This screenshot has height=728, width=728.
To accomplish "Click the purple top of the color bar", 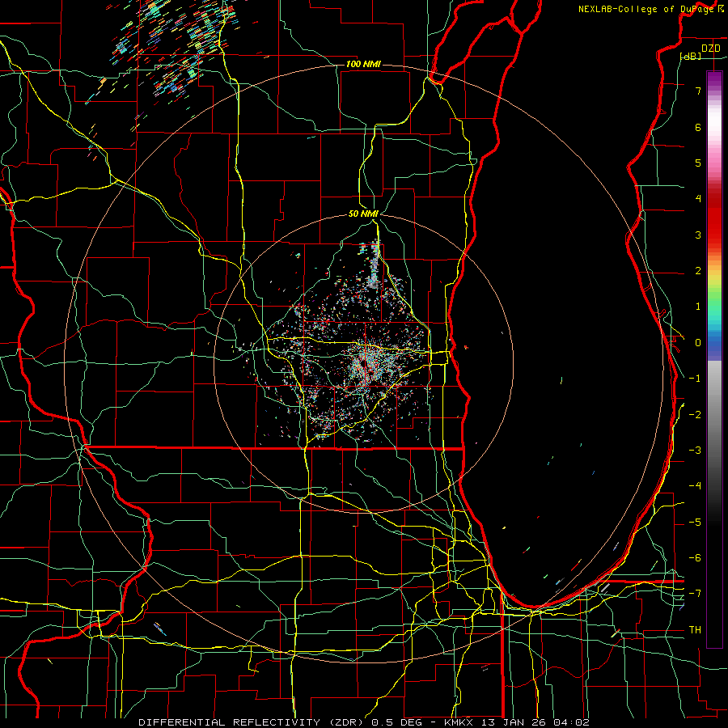I will point(714,79).
